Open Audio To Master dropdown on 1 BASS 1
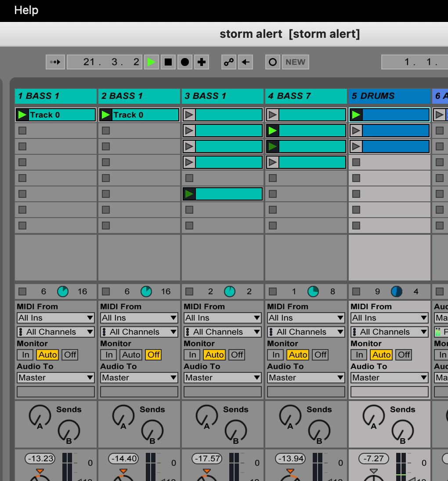Screen dimensions: 448x481 [x=56, y=378]
